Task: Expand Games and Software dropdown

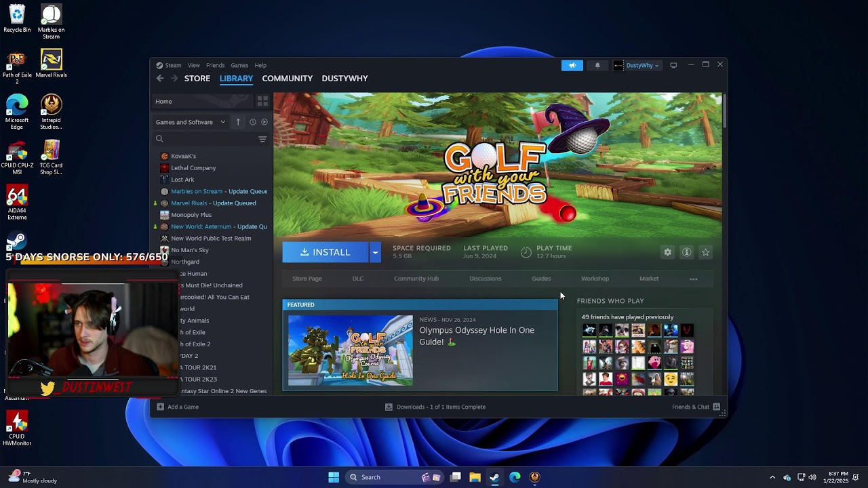Action: coord(191,122)
